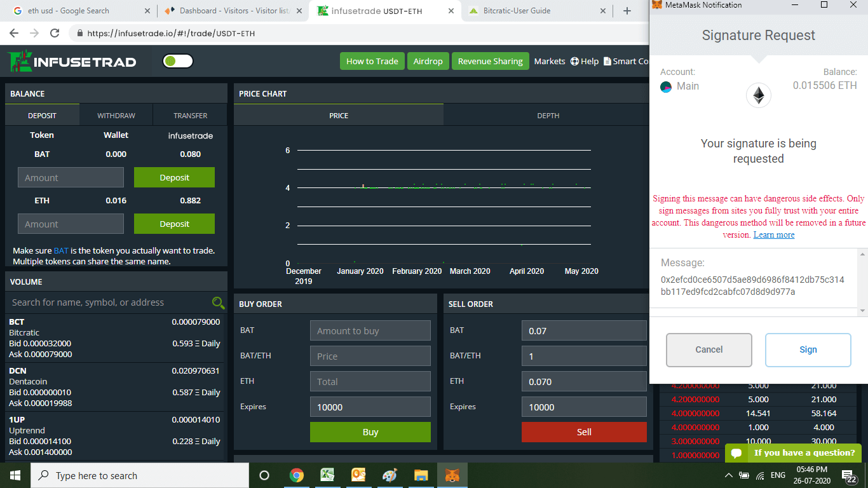The image size is (868, 488).
Task: Close the infusetrade USDT-ETH tab
Action: tap(451, 11)
